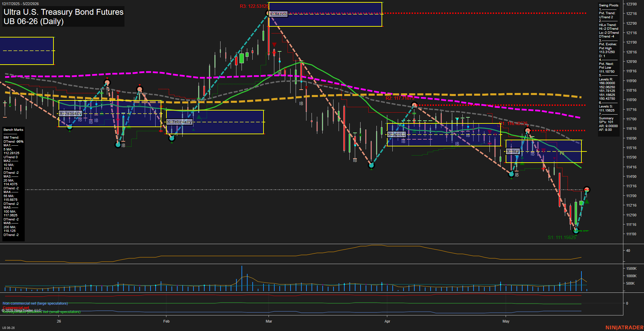Click the DTrend -96% benchmark trend value

click(x=14, y=142)
